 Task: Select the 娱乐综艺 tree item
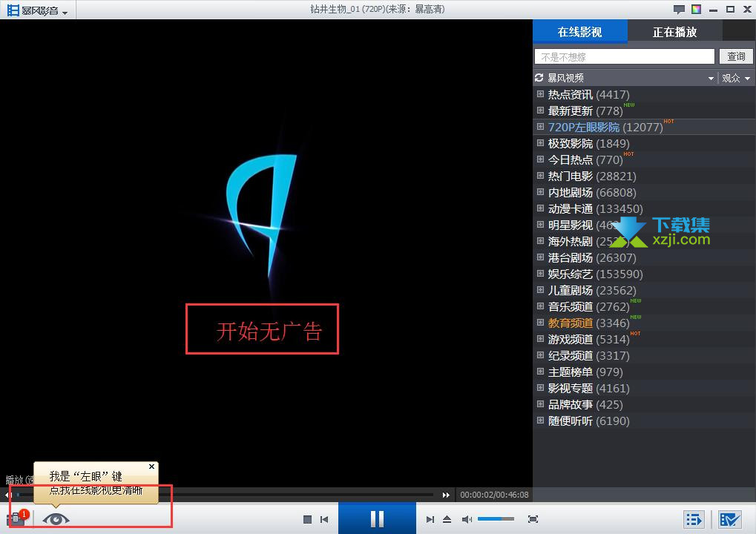596,274
